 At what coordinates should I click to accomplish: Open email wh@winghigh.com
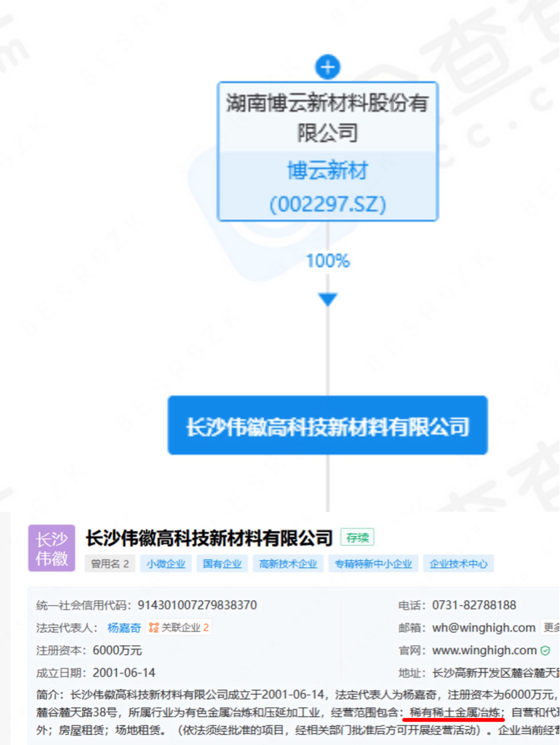click(x=484, y=628)
